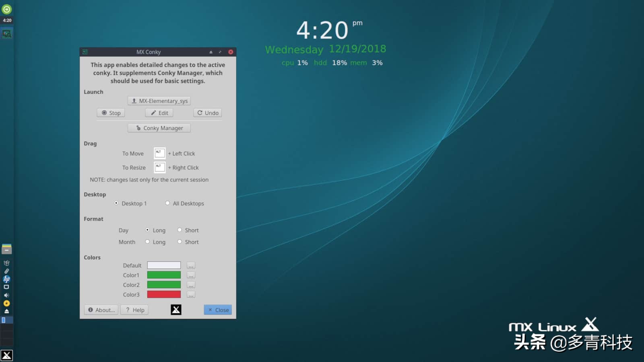
Task: Open the MX-Elementary_sys conky file selector
Action: pyautogui.click(x=159, y=101)
